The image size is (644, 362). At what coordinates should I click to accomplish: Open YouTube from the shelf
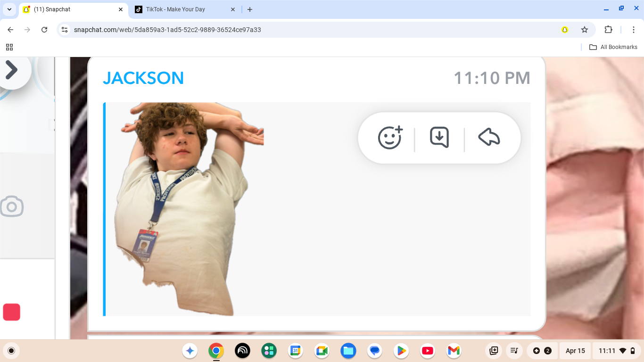click(428, 351)
